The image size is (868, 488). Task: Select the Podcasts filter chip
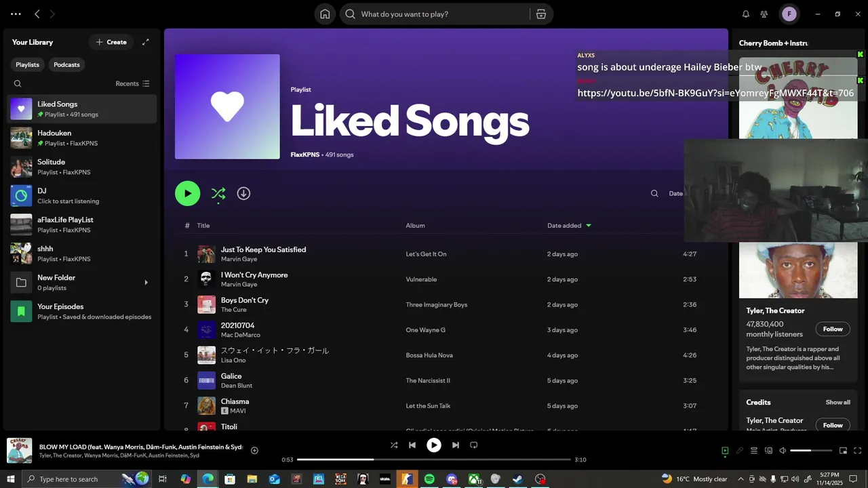pos(66,64)
